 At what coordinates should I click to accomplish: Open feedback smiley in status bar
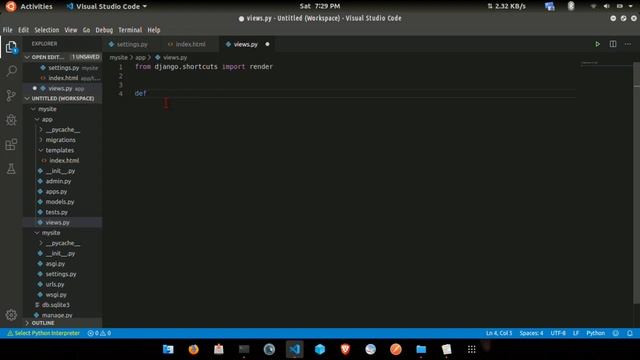tap(616, 333)
